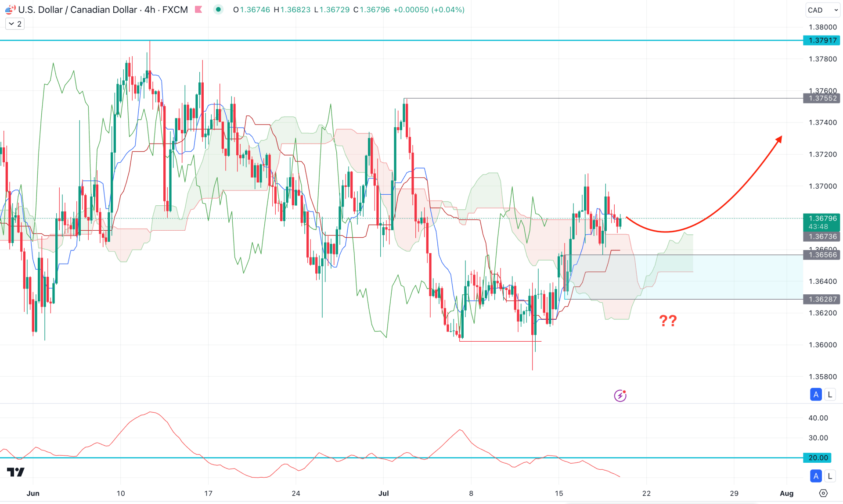Click the green market status dot
Screen dimensions: 843x504
[218, 10]
